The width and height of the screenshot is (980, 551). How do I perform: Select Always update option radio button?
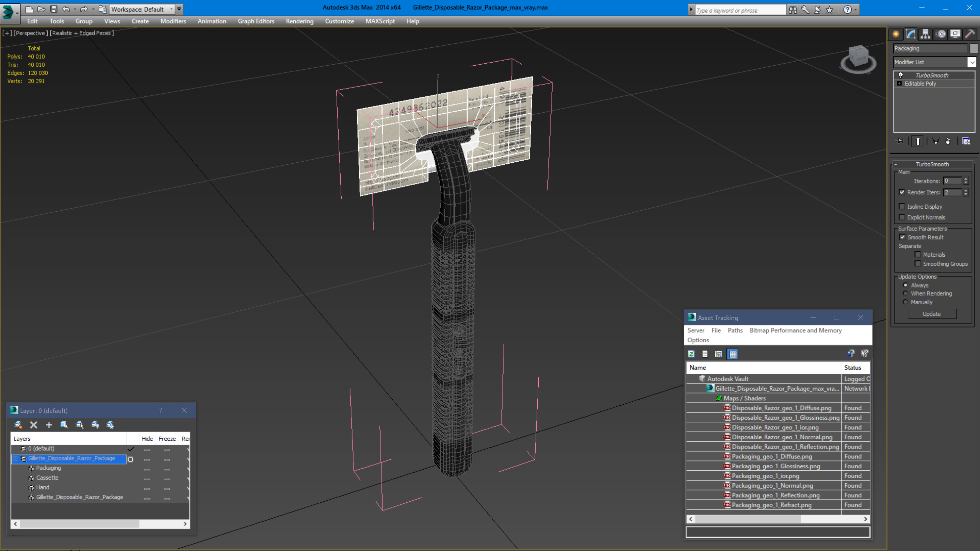pos(905,285)
